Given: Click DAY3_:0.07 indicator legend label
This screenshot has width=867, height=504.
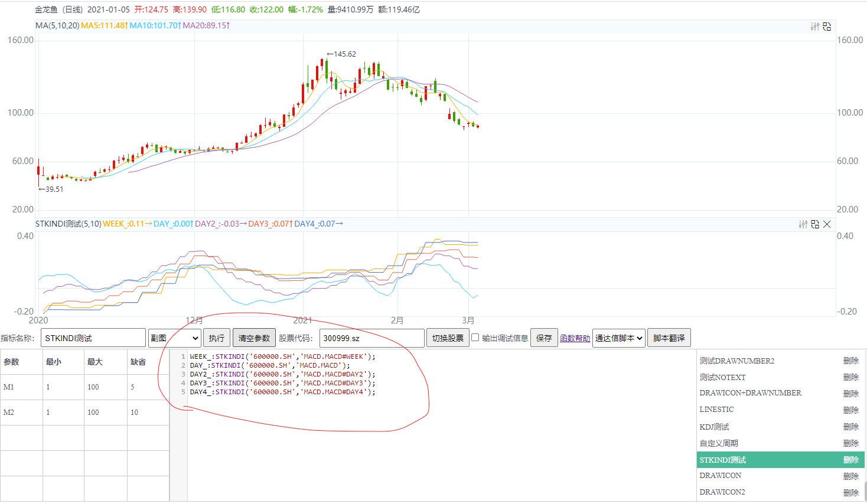Looking at the screenshot, I should 270,224.
